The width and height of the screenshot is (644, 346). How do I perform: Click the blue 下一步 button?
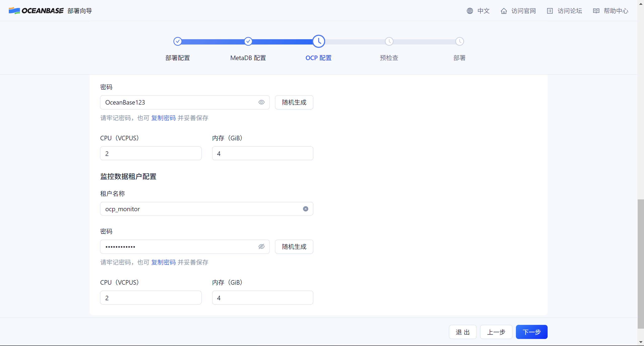tap(532, 332)
